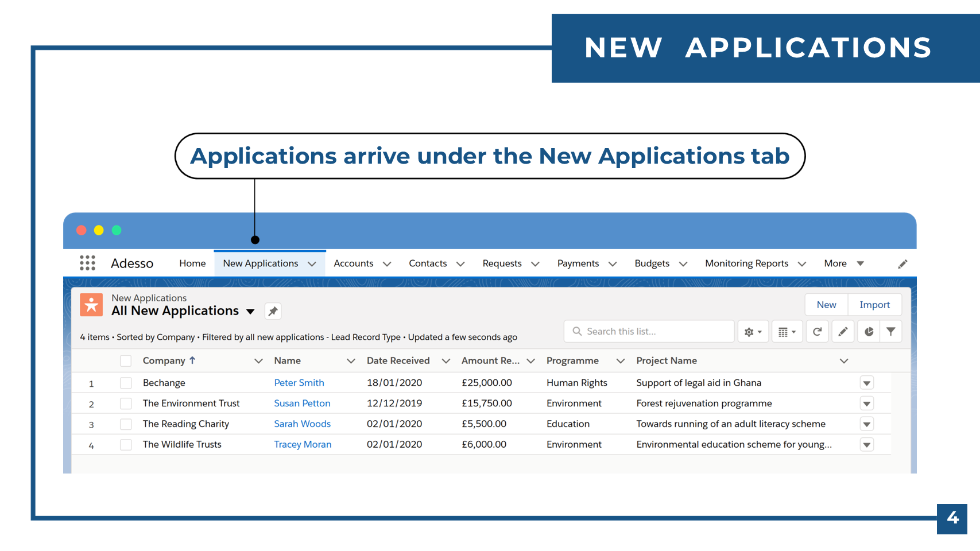Open the Peter Smith record link

tap(299, 383)
